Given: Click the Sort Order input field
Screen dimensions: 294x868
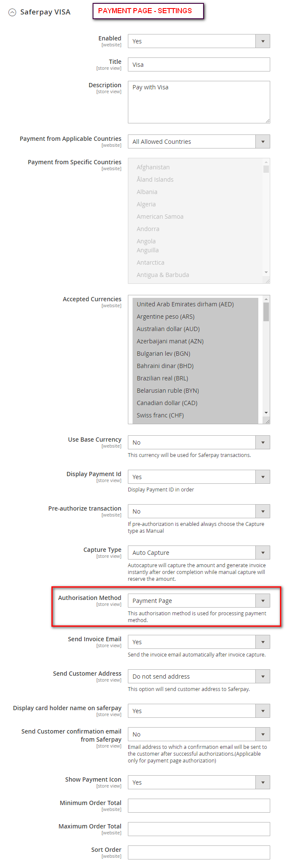Looking at the screenshot, I should (x=198, y=853).
